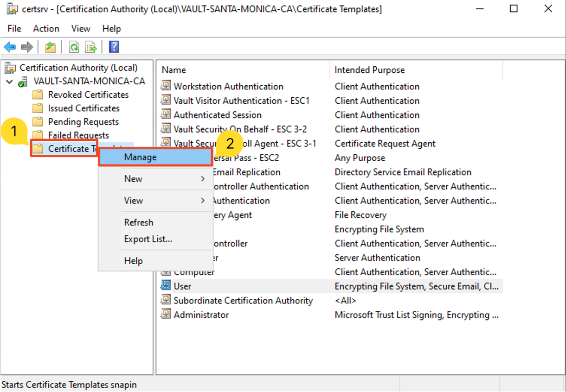Viewport: 566px width, 392px height.
Task: Click the Export List toolbar icon
Action: tap(91, 47)
